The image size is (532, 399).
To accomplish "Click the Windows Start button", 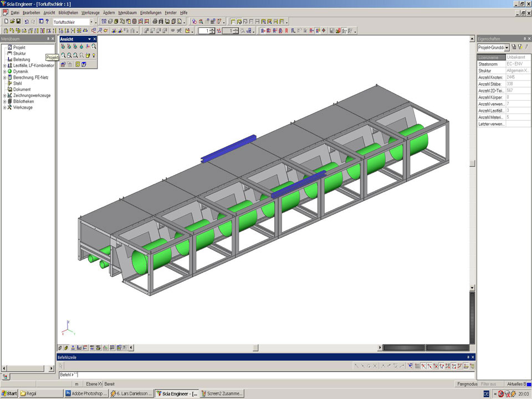I will pyautogui.click(x=9, y=393).
